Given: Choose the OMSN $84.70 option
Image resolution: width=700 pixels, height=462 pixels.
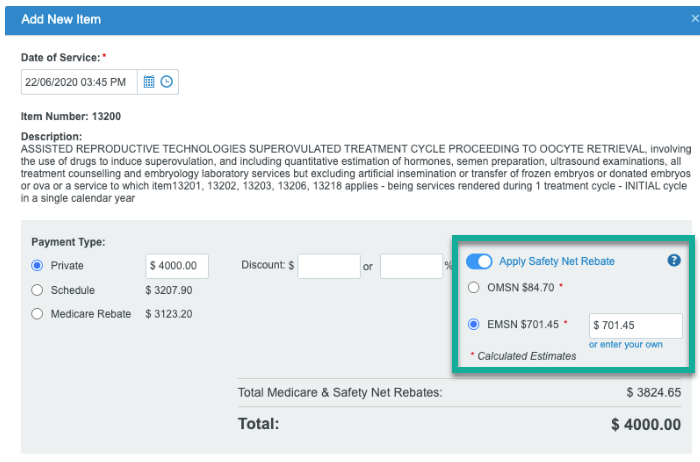Looking at the screenshot, I should pyautogui.click(x=473, y=287).
